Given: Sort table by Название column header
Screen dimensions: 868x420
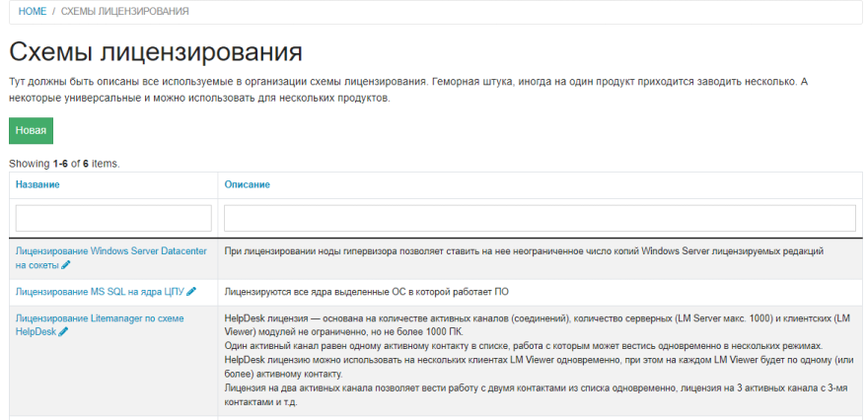Looking at the screenshot, I should tap(37, 184).
